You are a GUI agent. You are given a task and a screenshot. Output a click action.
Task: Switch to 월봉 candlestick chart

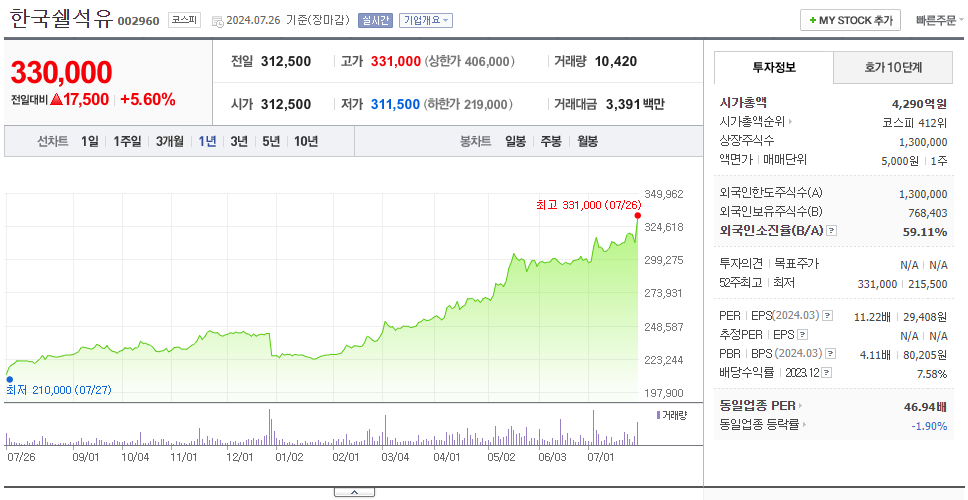coord(587,141)
